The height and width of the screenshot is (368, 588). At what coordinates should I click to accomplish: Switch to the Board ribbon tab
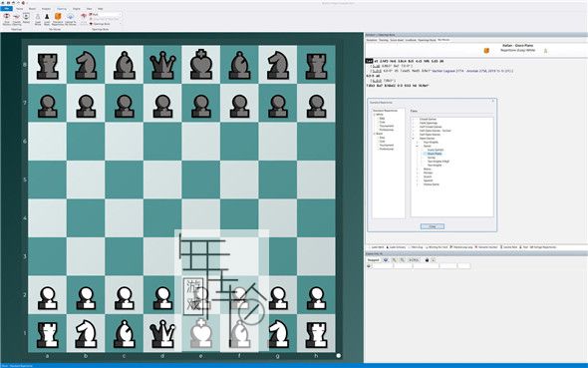[x=32, y=9]
